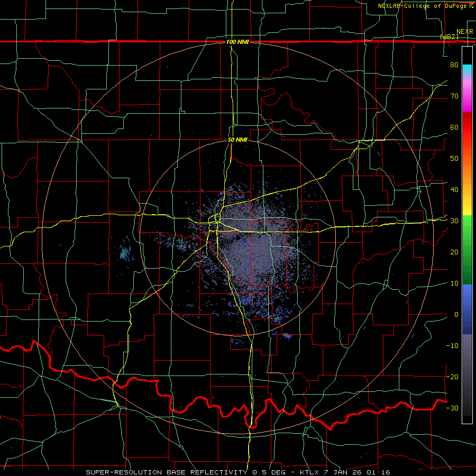Pick the red segment of the reflectivity color bar
This screenshot has width=476, height=476.
[467, 127]
